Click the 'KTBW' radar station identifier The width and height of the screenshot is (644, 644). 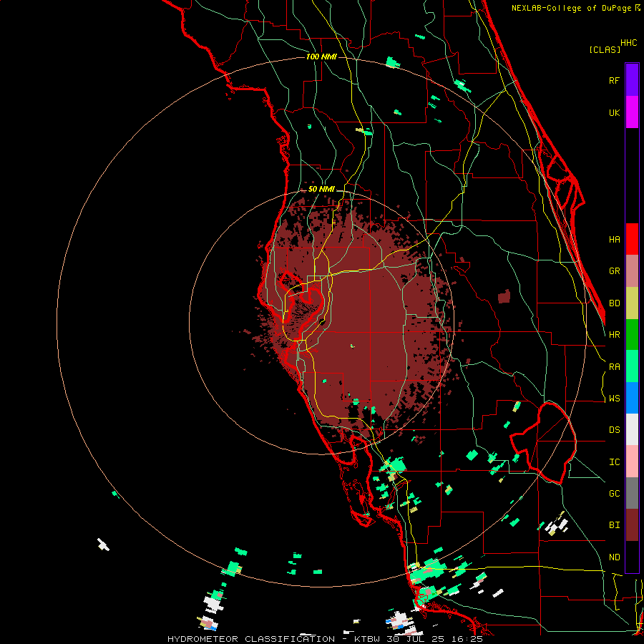click(367, 639)
